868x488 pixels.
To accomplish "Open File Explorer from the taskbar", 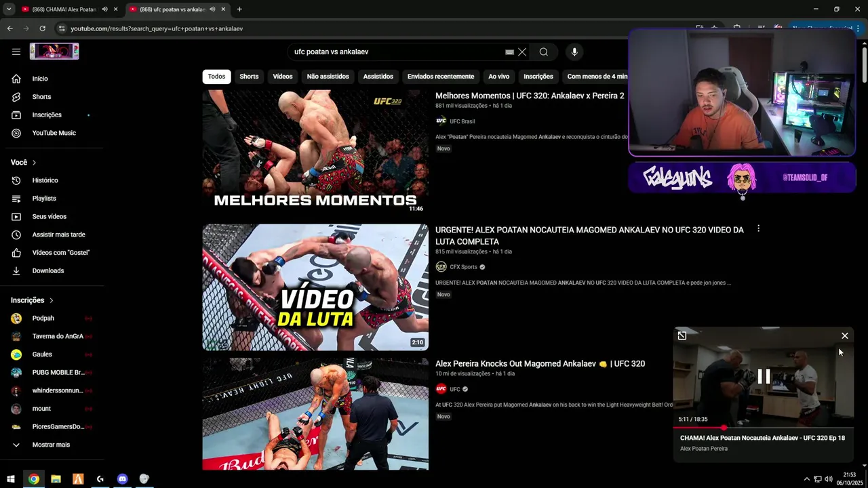I will coord(56,479).
